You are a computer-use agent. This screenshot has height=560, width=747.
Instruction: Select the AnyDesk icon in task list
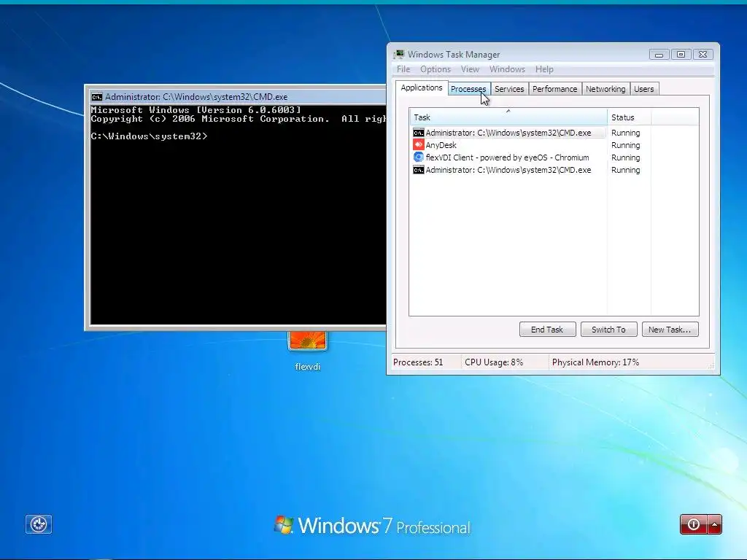(418, 145)
